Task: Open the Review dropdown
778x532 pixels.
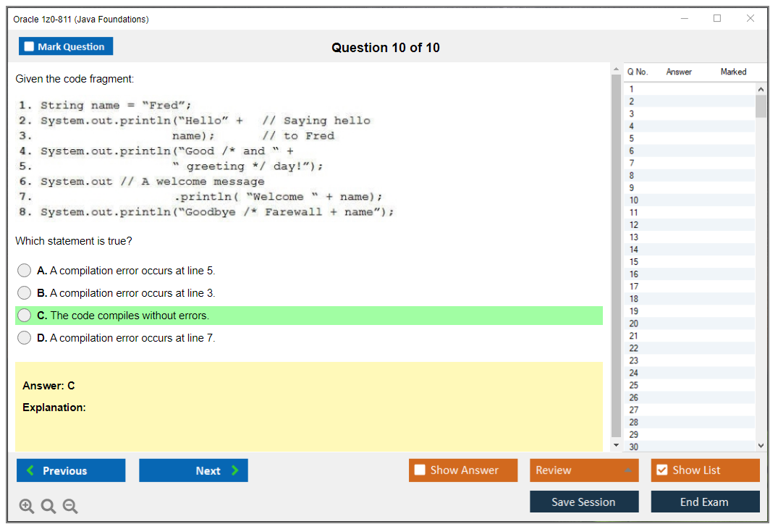Action: pos(583,470)
